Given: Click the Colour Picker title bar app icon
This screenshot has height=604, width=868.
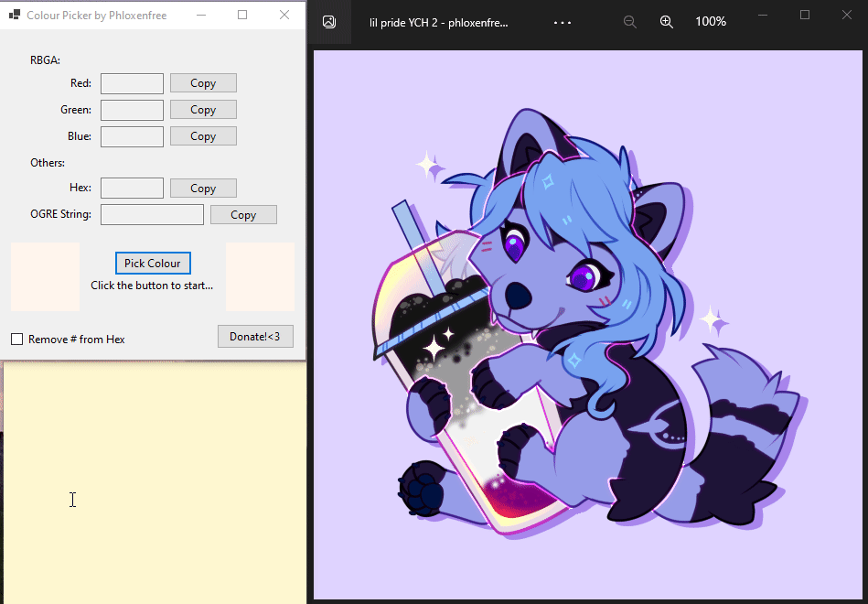Looking at the screenshot, I should 13,15.
